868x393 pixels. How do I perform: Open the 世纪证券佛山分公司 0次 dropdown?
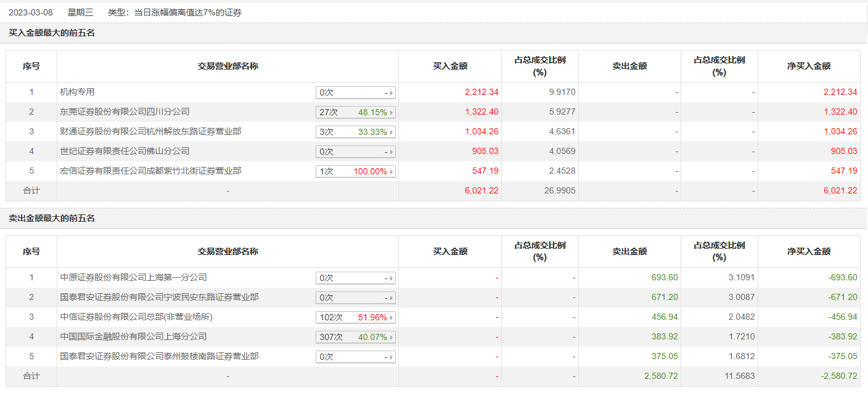pos(391,152)
